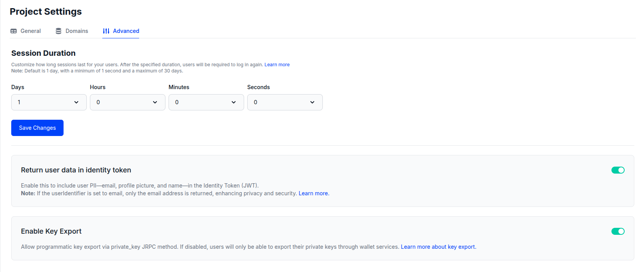The image size is (644, 272).
Task: Click the Session Duration heading
Action: [x=43, y=53]
